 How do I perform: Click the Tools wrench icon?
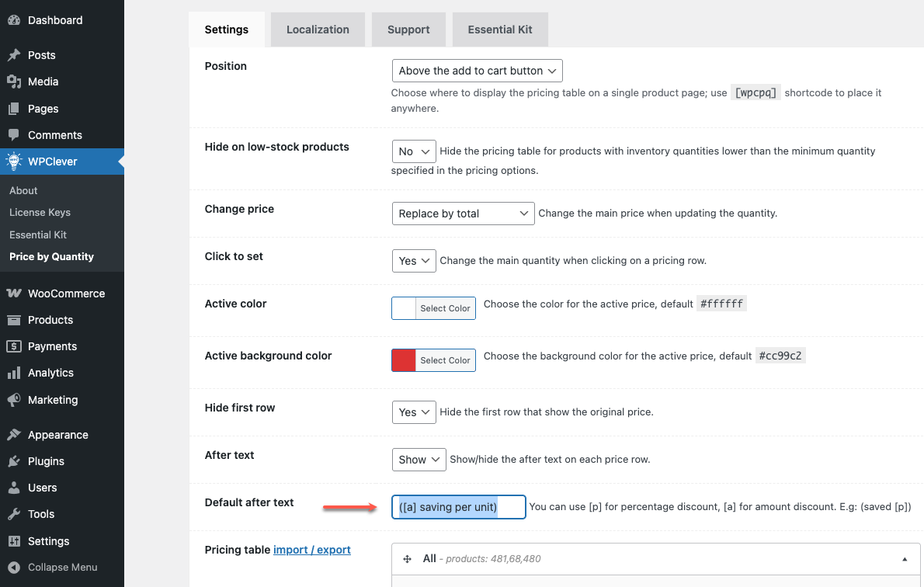click(14, 514)
